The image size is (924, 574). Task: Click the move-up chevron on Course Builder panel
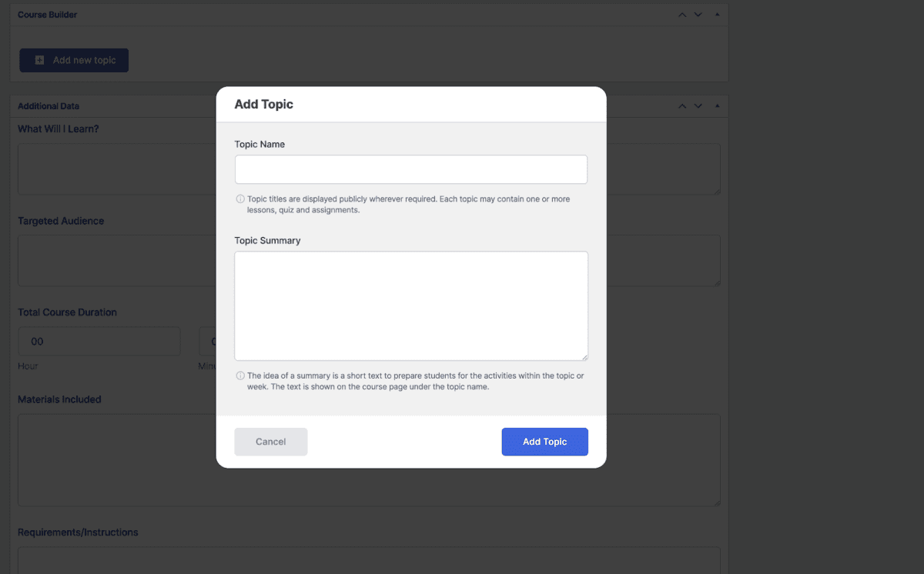681,14
